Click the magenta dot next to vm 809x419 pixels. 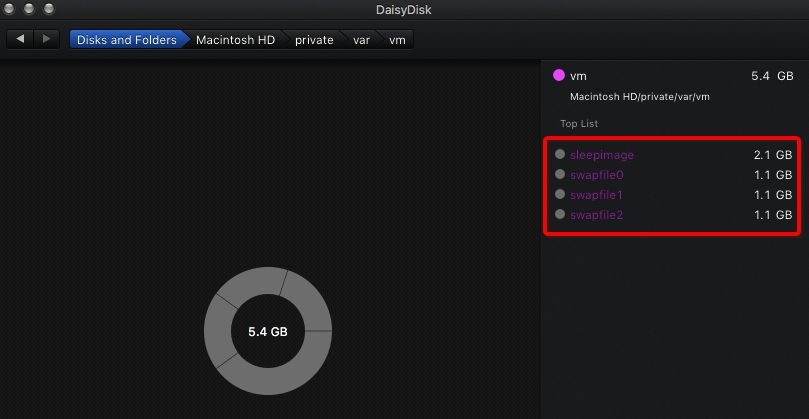tap(558, 75)
